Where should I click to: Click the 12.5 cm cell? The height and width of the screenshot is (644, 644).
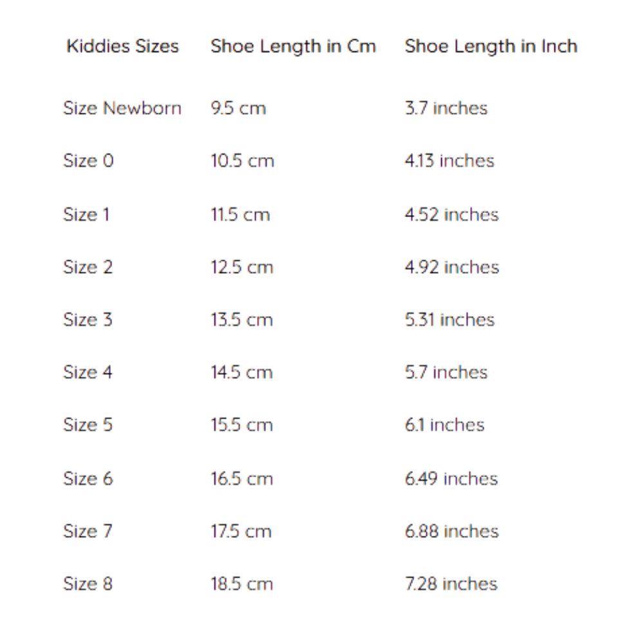(242, 267)
